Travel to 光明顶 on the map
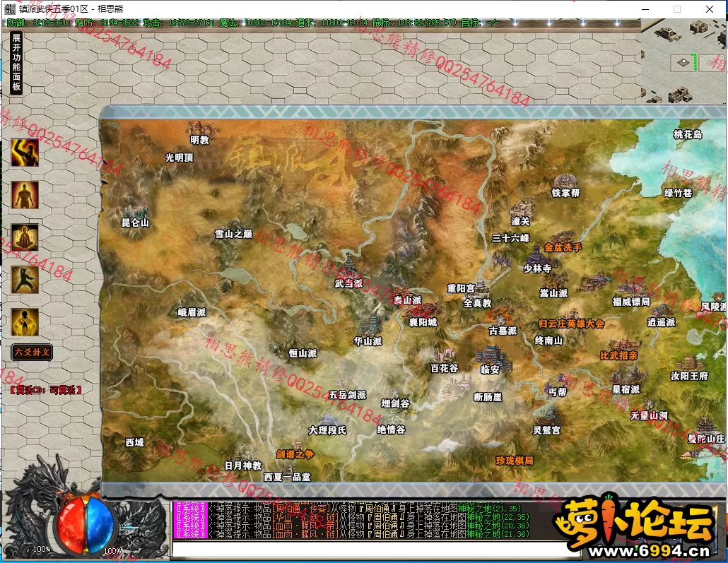 point(180,158)
